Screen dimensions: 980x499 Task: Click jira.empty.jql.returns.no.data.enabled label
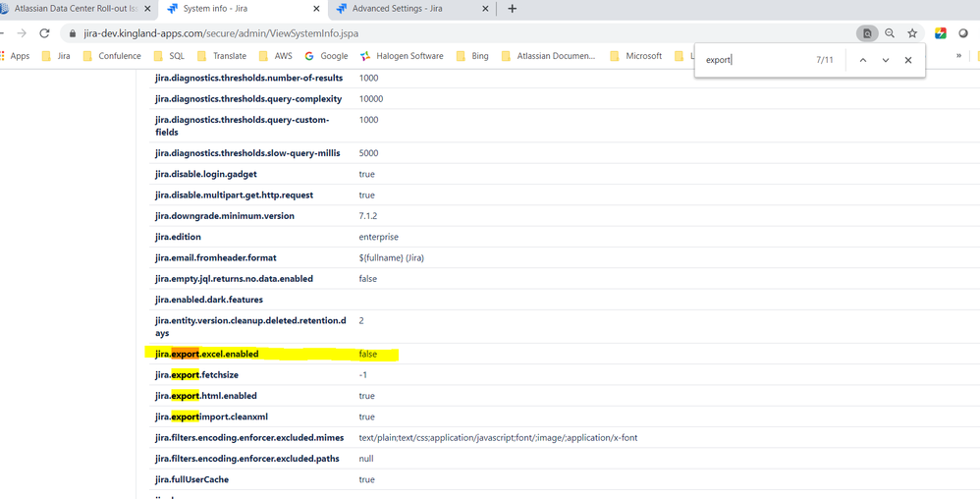[x=235, y=278]
